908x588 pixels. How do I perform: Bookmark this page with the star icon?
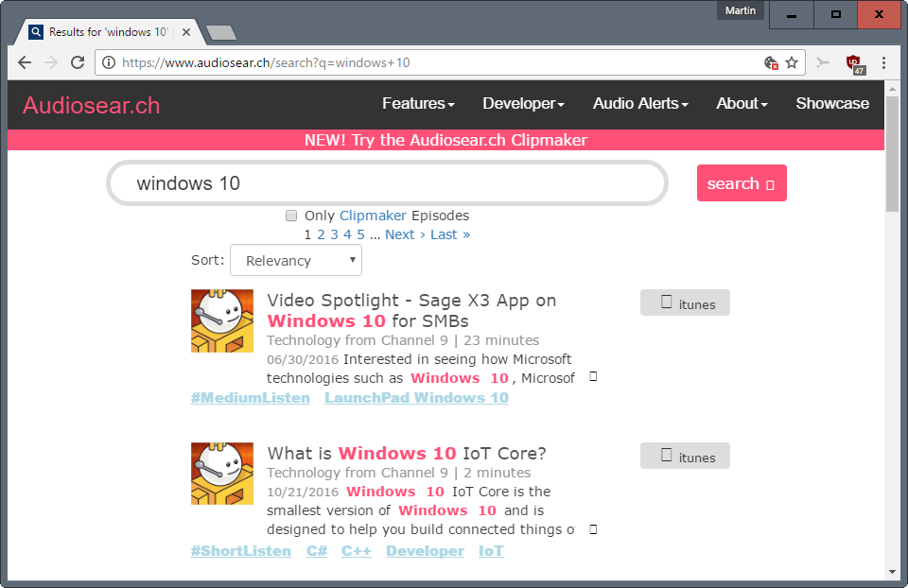pyautogui.click(x=792, y=62)
